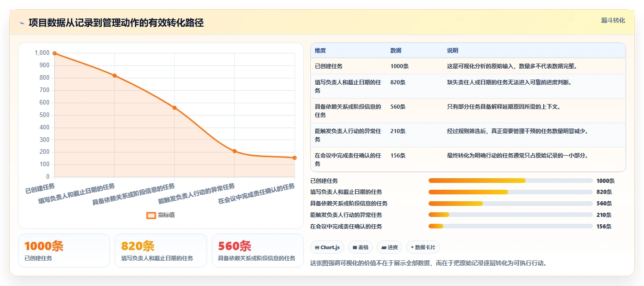Click the y-axis label 1,000

(42, 53)
